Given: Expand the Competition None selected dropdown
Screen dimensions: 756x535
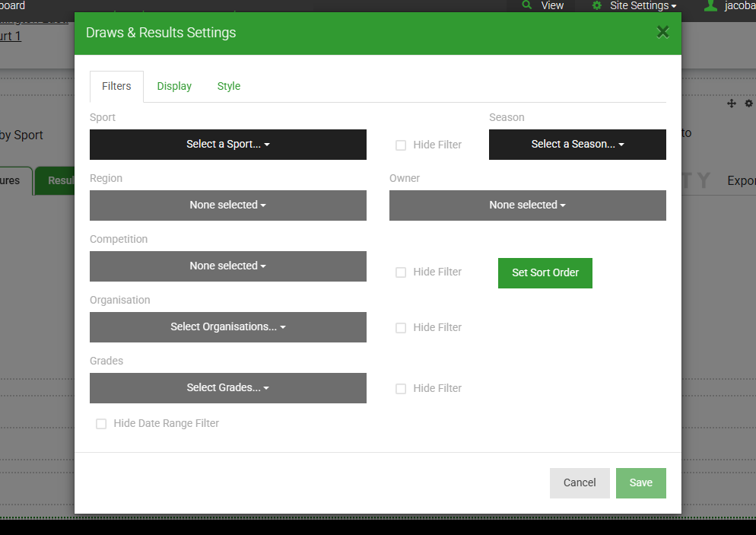Looking at the screenshot, I should pyautogui.click(x=228, y=266).
